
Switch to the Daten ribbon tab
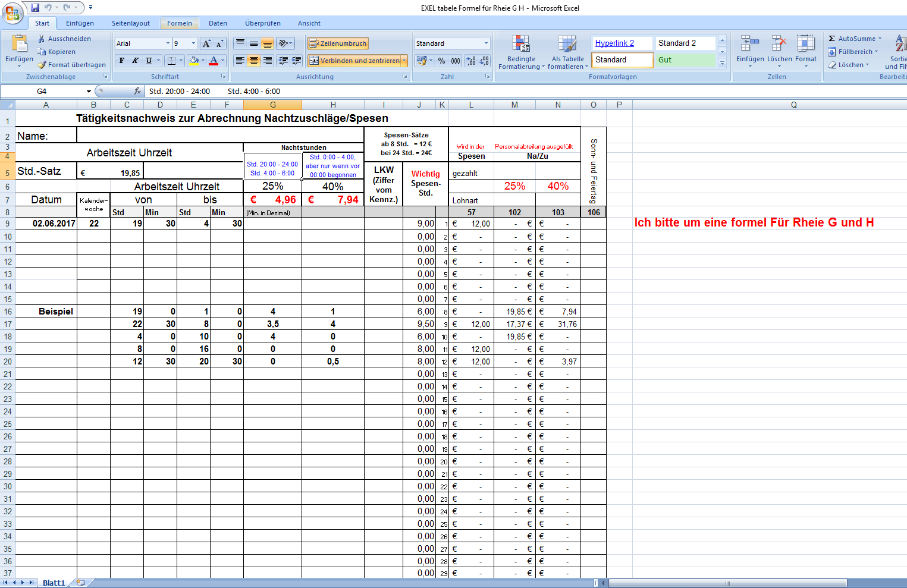pos(218,23)
